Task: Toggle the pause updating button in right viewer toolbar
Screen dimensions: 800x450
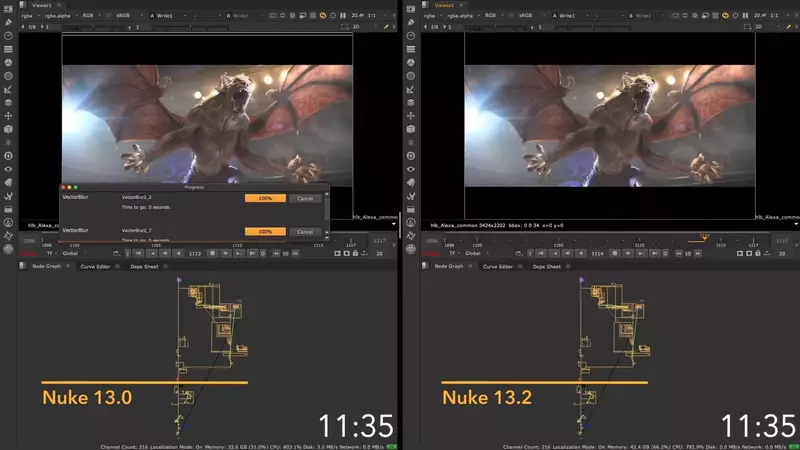Action: (x=745, y=16)
